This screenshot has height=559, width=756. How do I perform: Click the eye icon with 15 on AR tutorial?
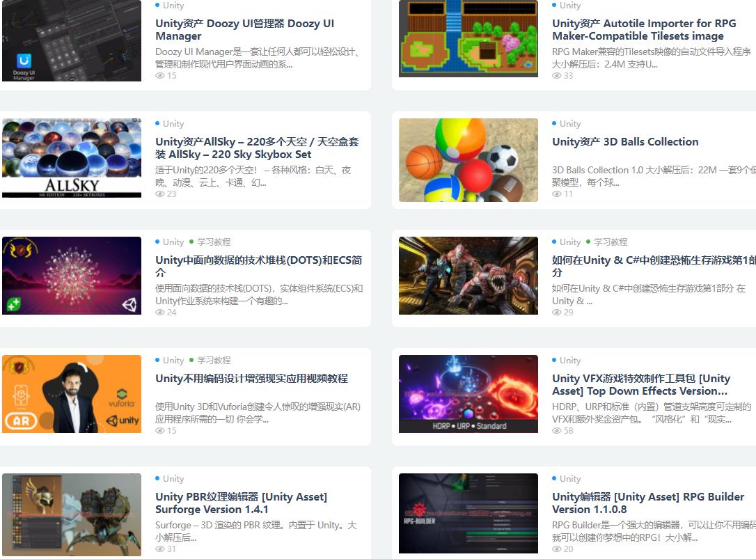click(160, 431)
